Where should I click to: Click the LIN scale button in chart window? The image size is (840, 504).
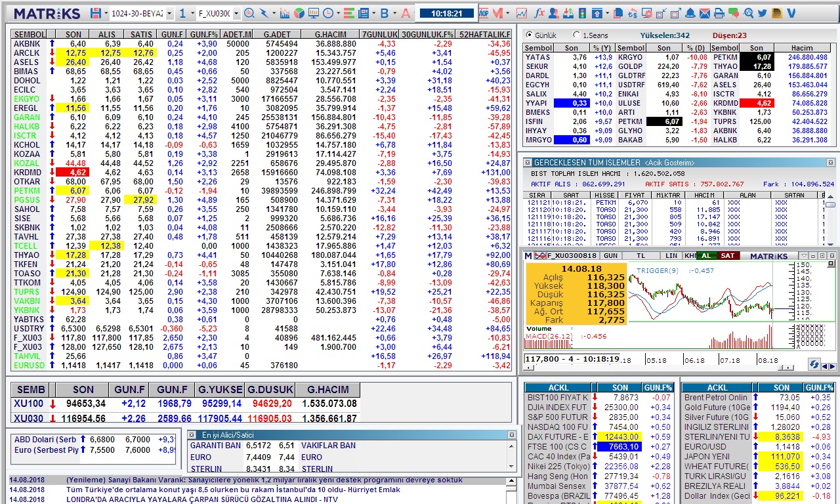pos(671,255)
